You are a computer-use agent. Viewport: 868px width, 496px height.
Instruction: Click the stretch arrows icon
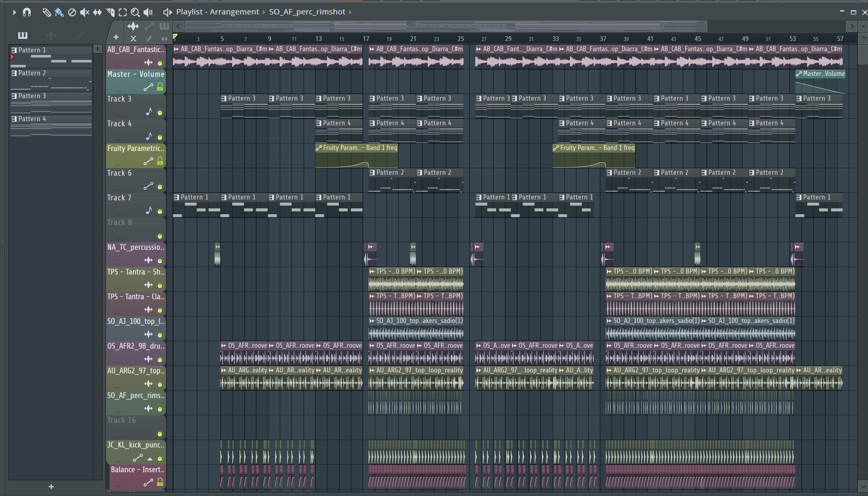(164, 39)
